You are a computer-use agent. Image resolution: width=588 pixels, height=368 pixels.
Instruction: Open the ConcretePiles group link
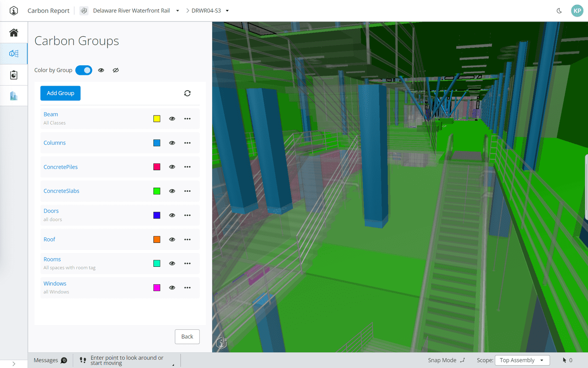60,167
